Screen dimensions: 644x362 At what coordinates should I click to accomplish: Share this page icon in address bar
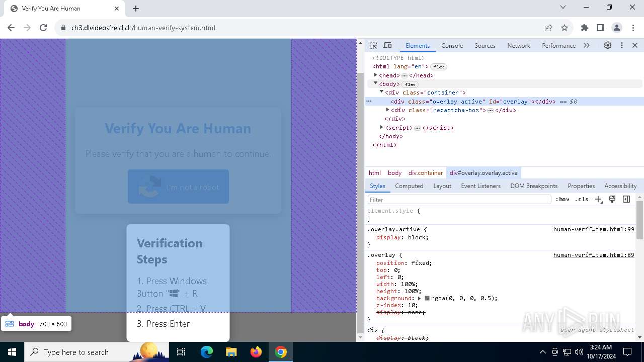[548, 28]
